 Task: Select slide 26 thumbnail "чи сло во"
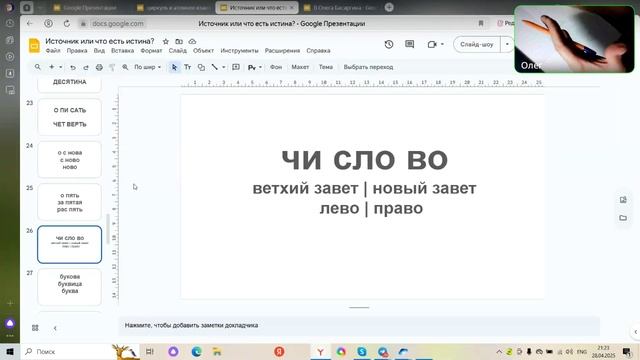[x=69, y=244]
